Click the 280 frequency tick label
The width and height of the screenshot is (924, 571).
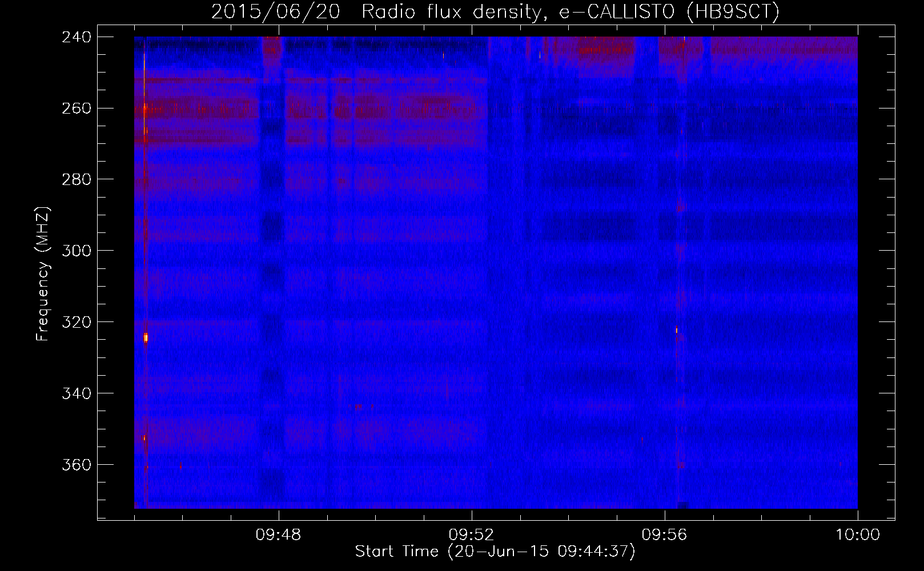pos(77,179)
